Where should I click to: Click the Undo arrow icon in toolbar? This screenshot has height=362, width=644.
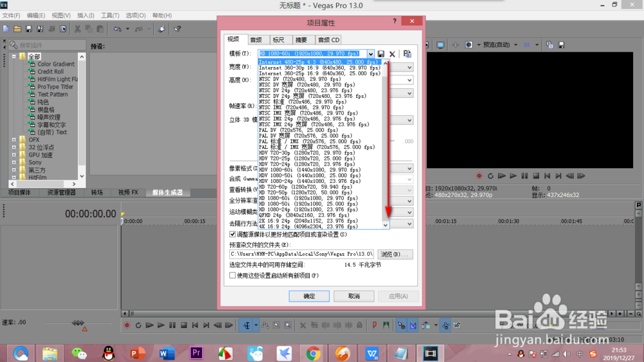117,29
